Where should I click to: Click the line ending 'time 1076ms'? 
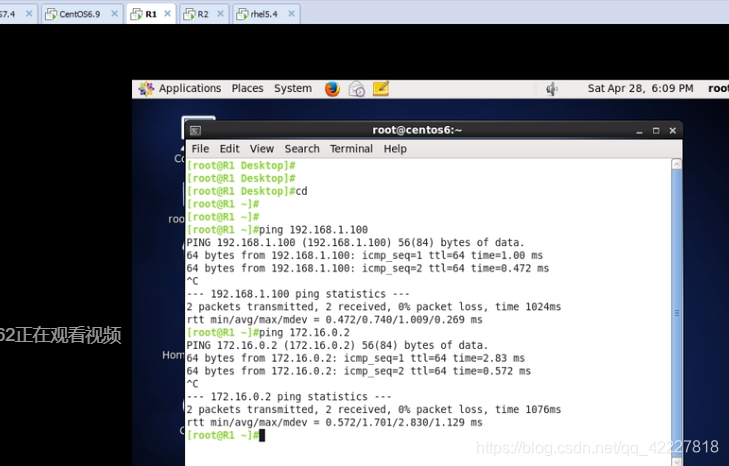coord(374,410)
